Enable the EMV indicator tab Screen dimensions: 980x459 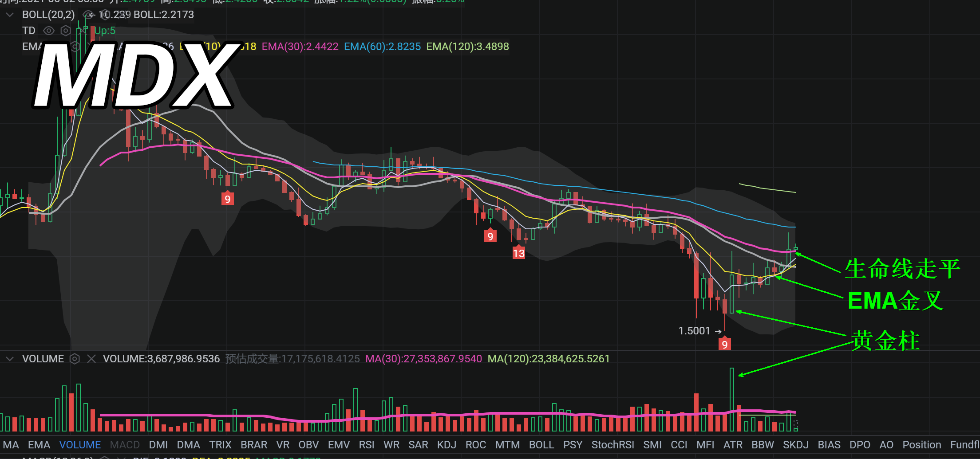click(339, 445)
